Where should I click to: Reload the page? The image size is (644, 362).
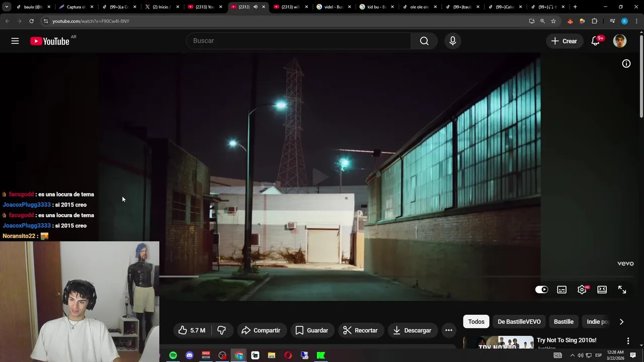pyautogui.click(x=31, y=21)
